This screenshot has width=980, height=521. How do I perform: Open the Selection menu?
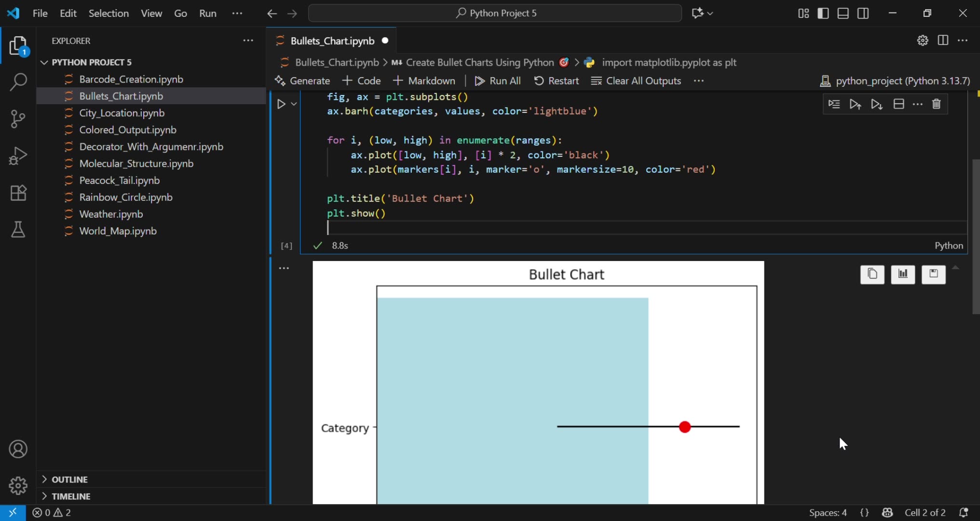(109, 13)
